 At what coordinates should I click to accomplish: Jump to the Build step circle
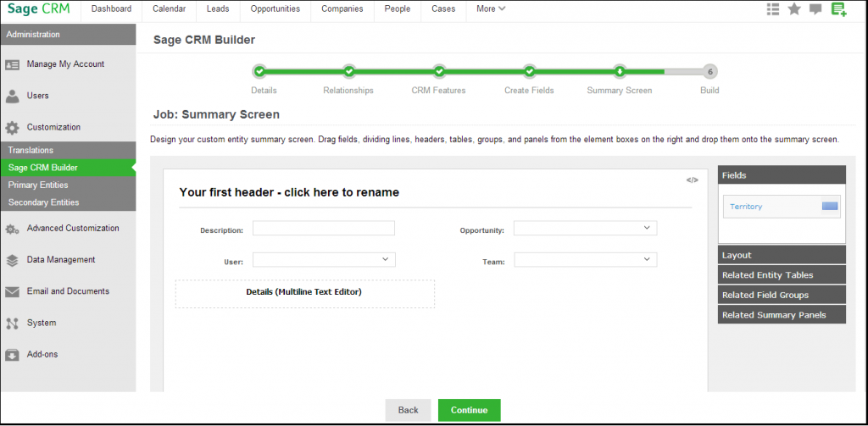[709, 72]
